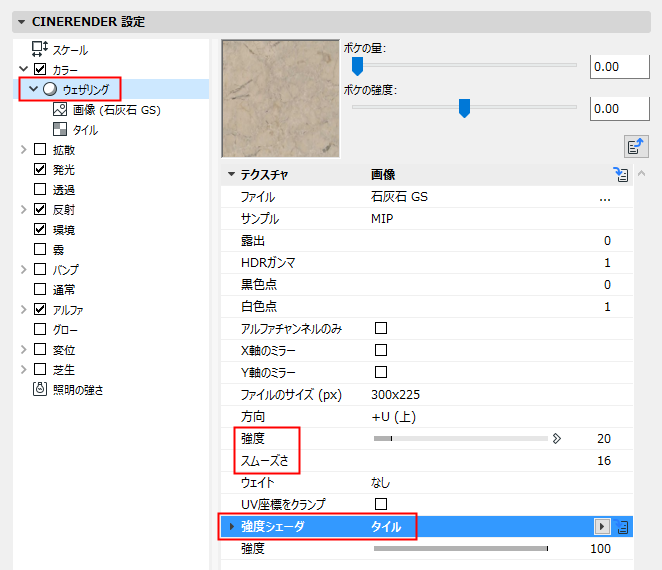This screenshot has width=662, height=570.
Task: Click the icon in テクスチャ header row
Action: click(x=621, y=174)
